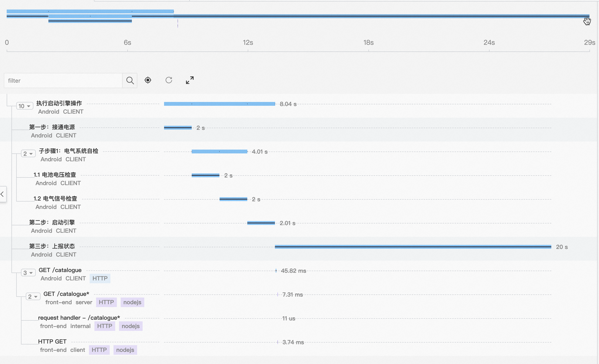Click the left-edge sidebar collapse chevron

coord(2,194)
